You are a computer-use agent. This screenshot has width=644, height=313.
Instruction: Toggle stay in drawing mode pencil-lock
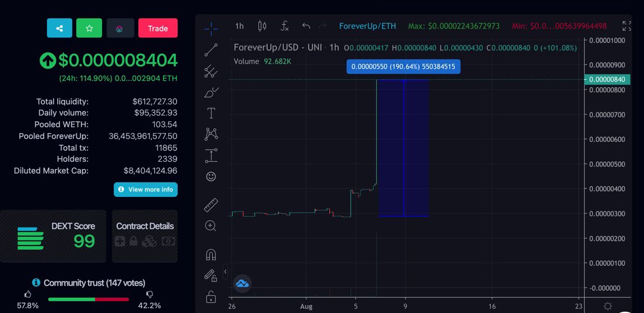pos(211,275)
